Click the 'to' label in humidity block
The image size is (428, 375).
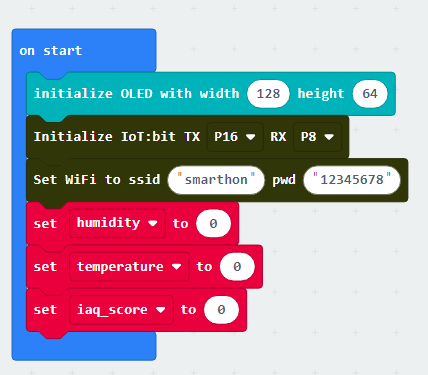tap(181, 223)
